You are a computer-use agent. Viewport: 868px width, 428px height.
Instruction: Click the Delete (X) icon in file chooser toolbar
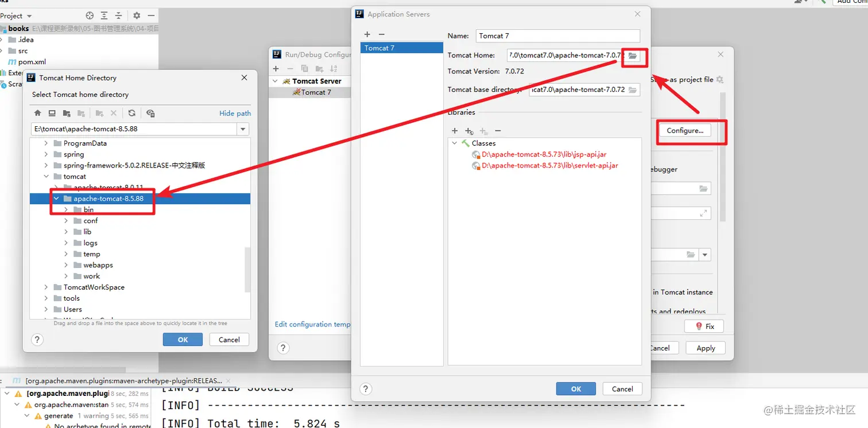[114, 113]
